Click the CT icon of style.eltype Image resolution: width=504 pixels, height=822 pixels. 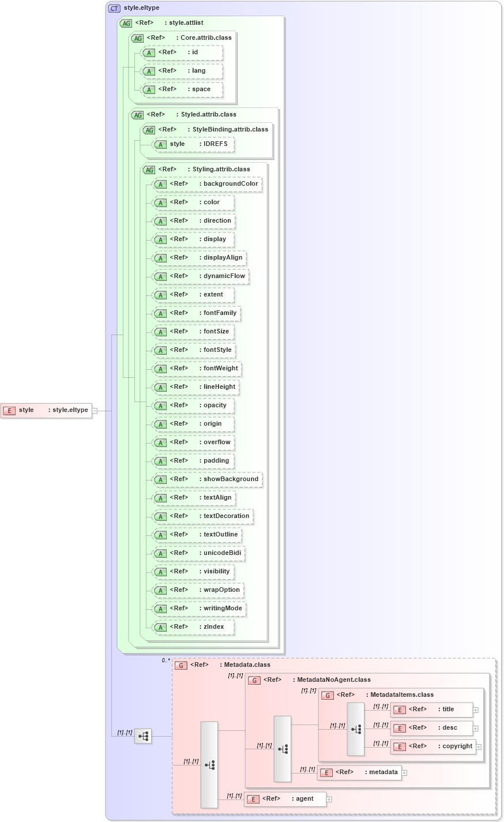point(114,8)
